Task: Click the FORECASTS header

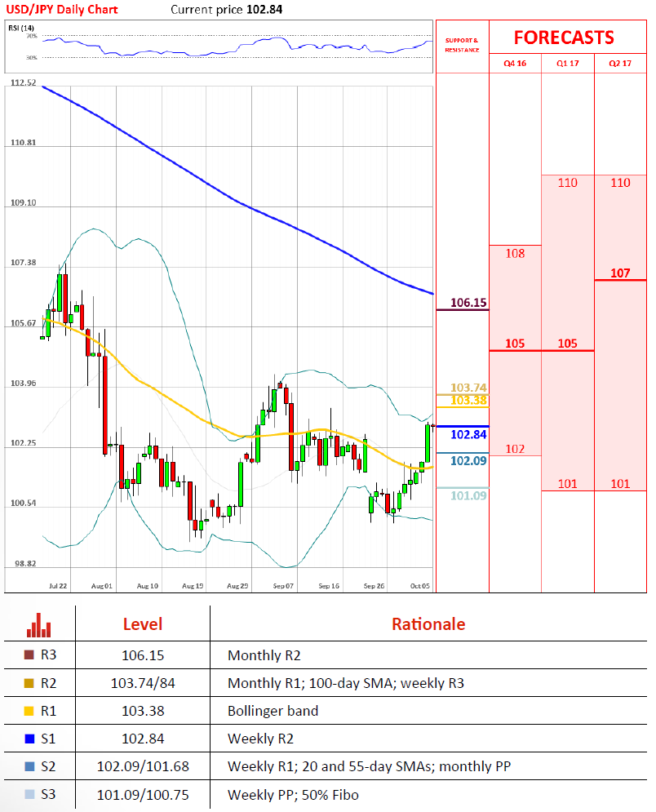Action: click(564, 38)
